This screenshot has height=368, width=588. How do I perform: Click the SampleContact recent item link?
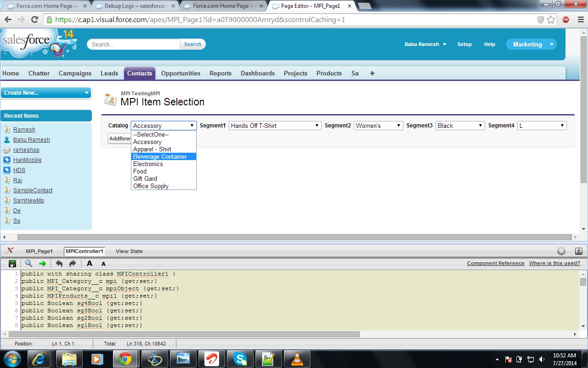coord(33,190)
